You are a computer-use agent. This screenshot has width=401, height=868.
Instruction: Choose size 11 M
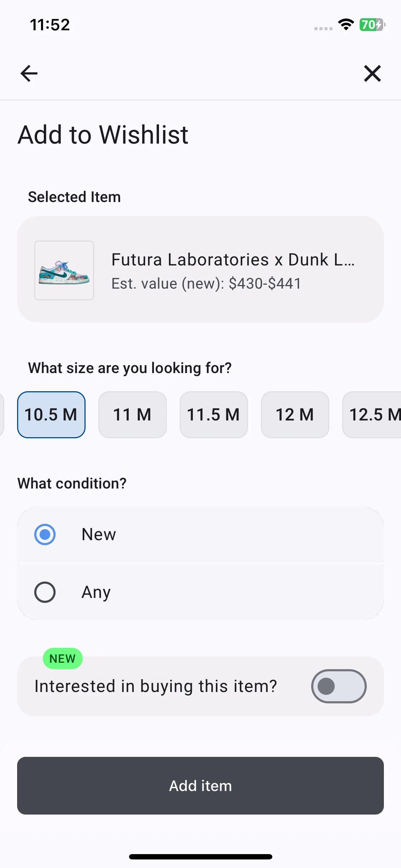[x=133, y=415]
